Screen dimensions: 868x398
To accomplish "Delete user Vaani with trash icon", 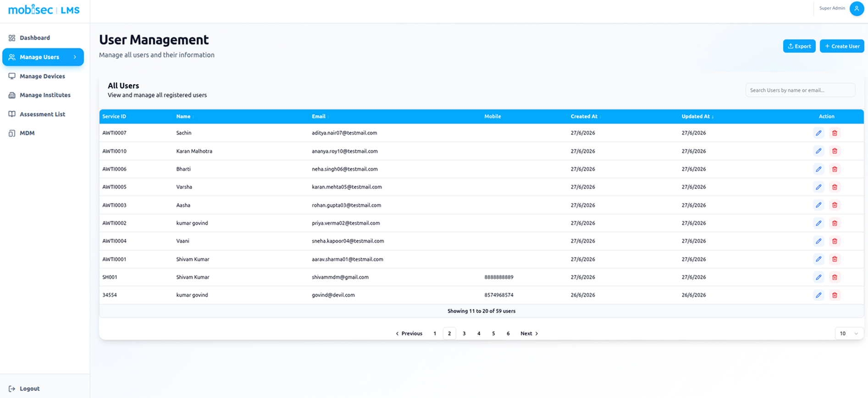I will click(x=835, y=241).
